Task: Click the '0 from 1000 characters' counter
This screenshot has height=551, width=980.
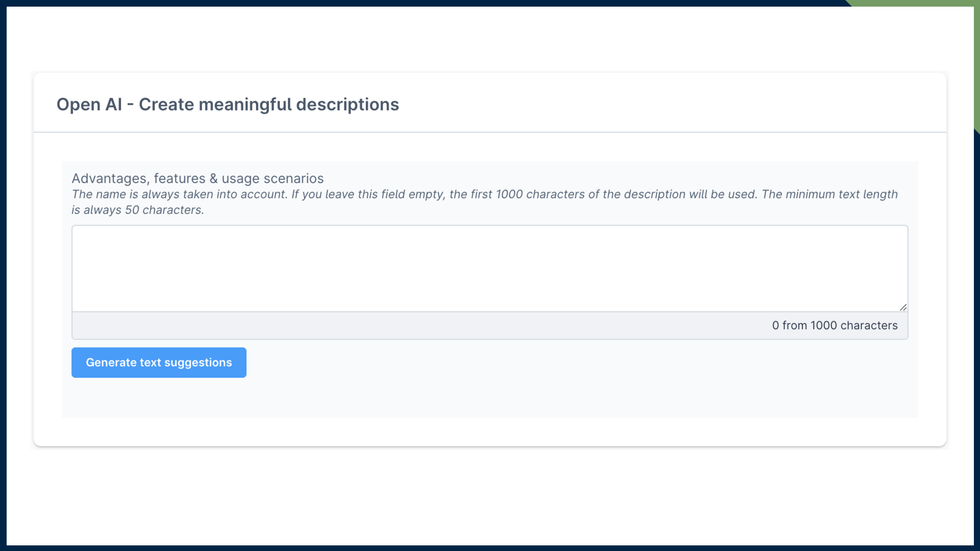Action: [834, 325]
